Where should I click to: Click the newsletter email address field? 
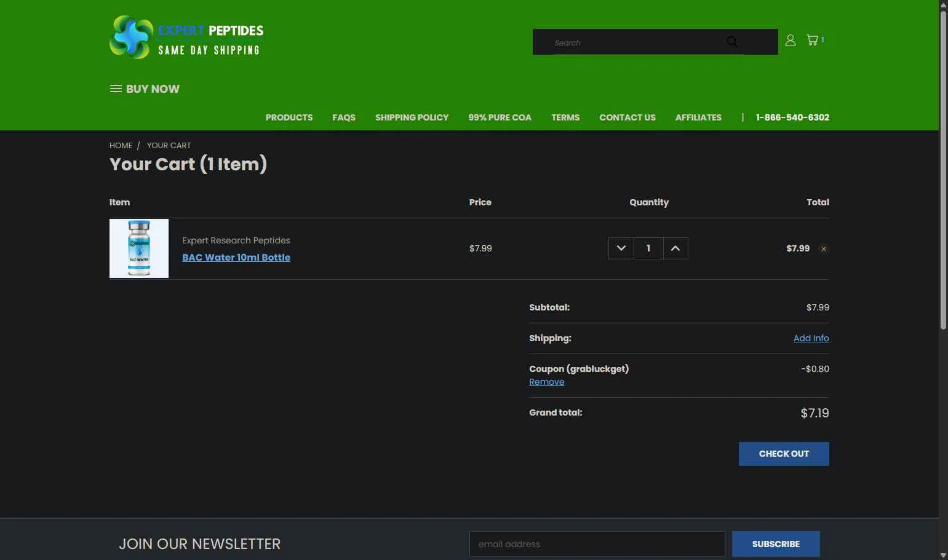pos(597,544)
